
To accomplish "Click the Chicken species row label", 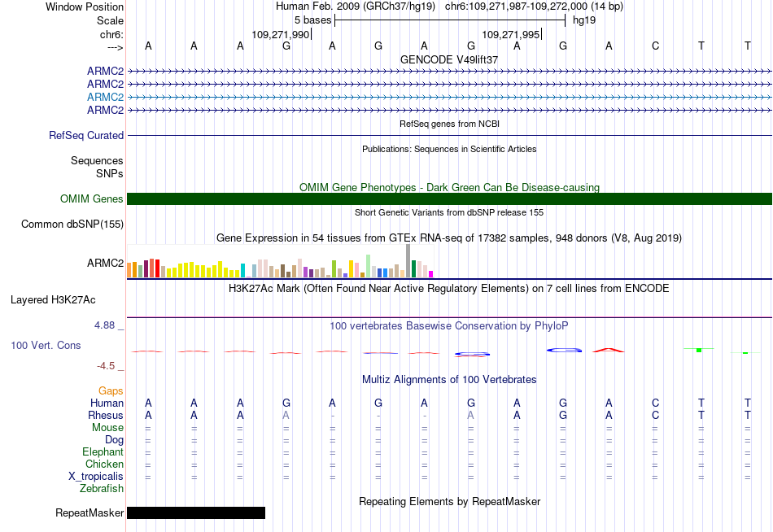I will pyautogui.click(x=104, y=464).
